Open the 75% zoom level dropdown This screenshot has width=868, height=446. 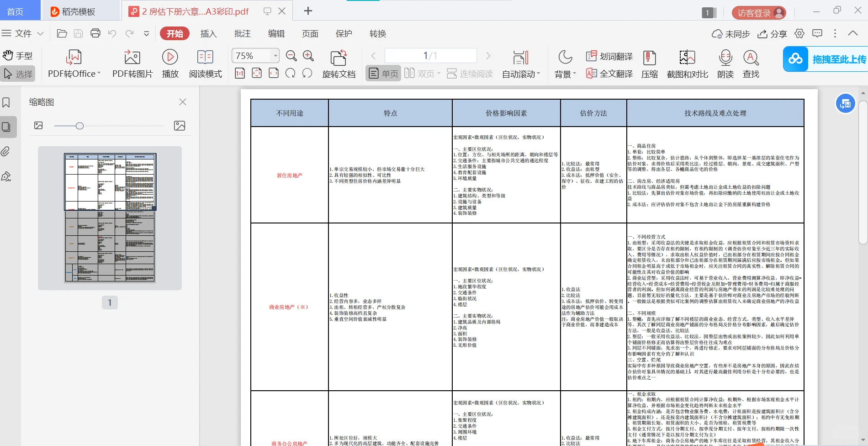(x=275, y=56)
